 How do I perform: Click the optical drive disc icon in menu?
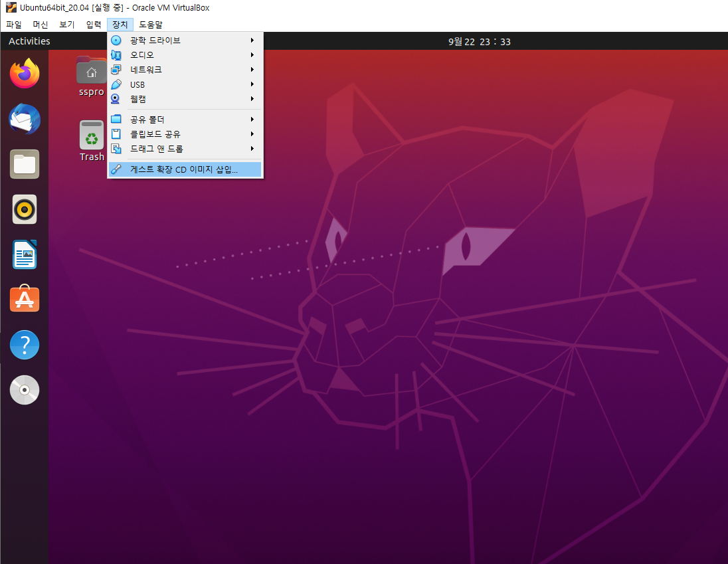tap(116, 41)
